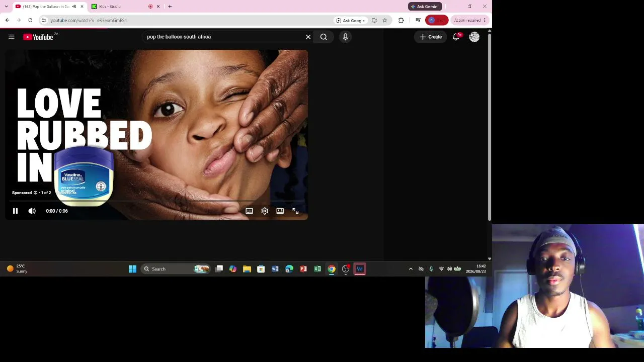Open network settings from tray Wi-Fi icon
This screenshot has width=644, height=362.
coord(442,269)
